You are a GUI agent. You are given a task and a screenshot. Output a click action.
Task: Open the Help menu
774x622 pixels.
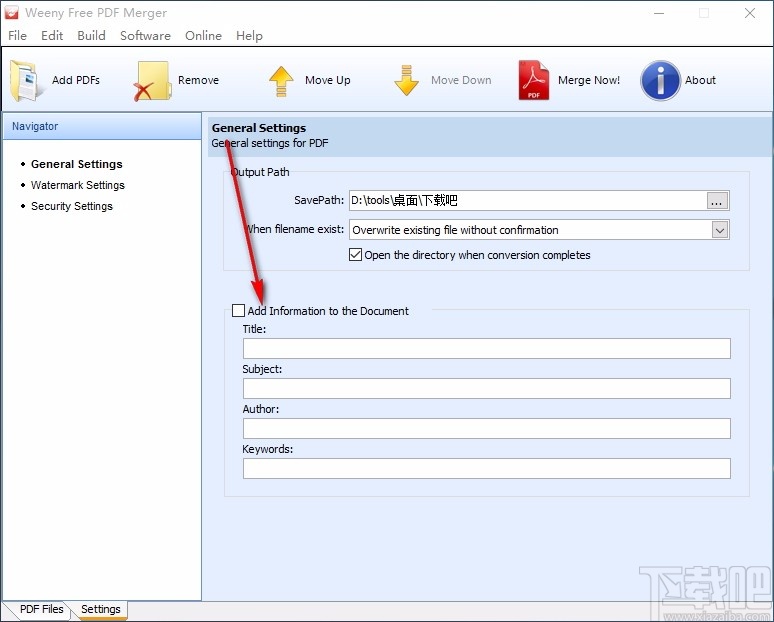pos(249,36)
